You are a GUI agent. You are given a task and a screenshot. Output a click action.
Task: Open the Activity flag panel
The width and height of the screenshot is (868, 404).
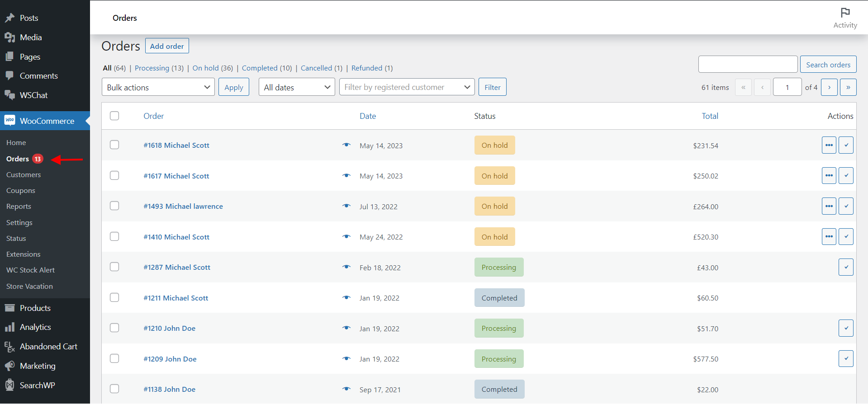point(845,18)
